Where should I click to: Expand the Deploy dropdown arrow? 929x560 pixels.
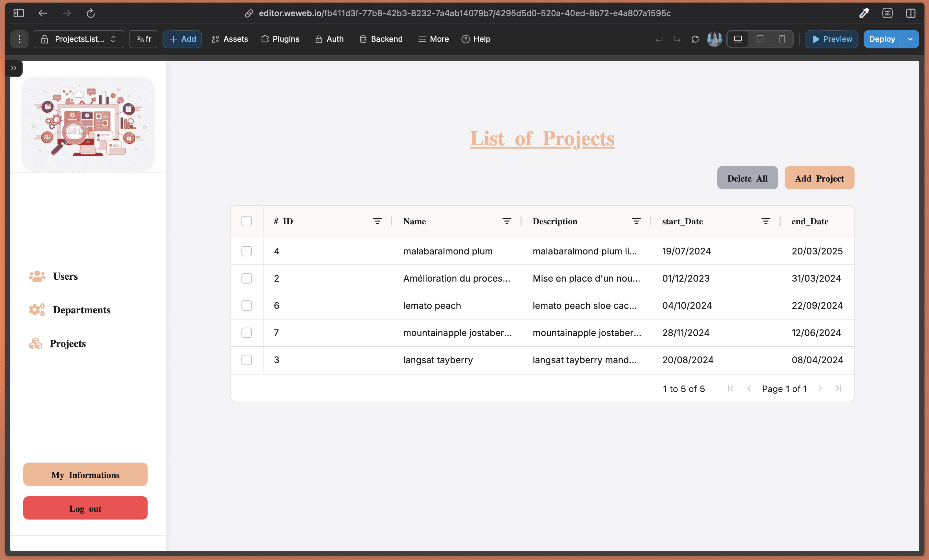point(910,39)
